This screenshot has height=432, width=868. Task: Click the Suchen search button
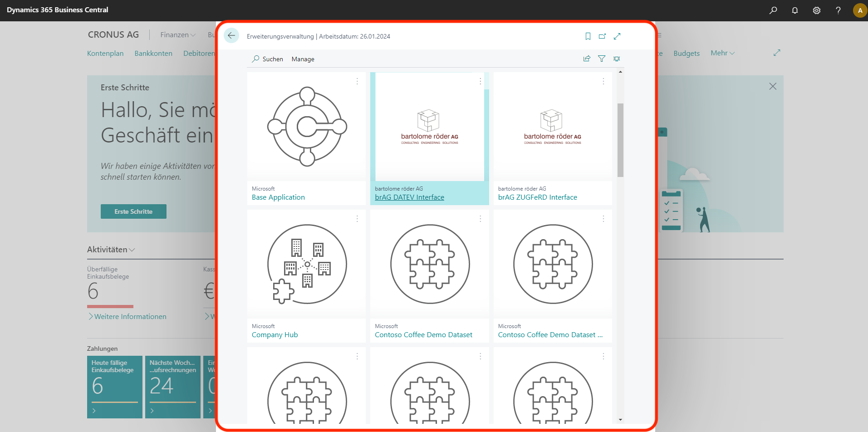click(268, 59)
